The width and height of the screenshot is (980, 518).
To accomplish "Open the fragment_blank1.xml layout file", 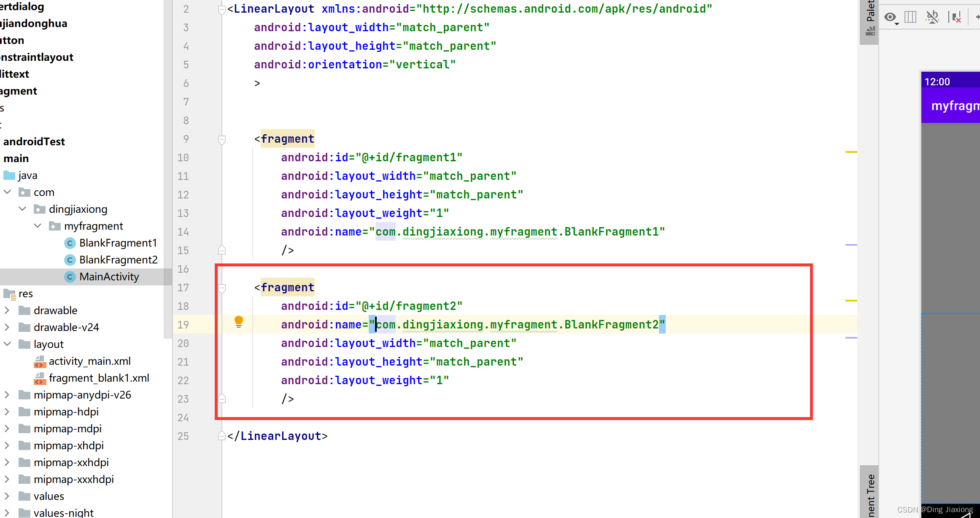I will coord(99,378).
